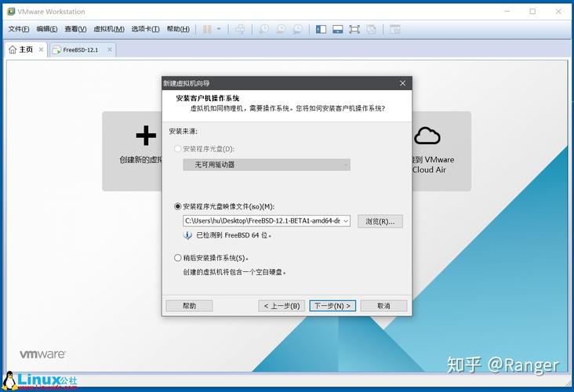
Task: Open the 选项卡(T) menu
Action: click(x=145, y=29)
